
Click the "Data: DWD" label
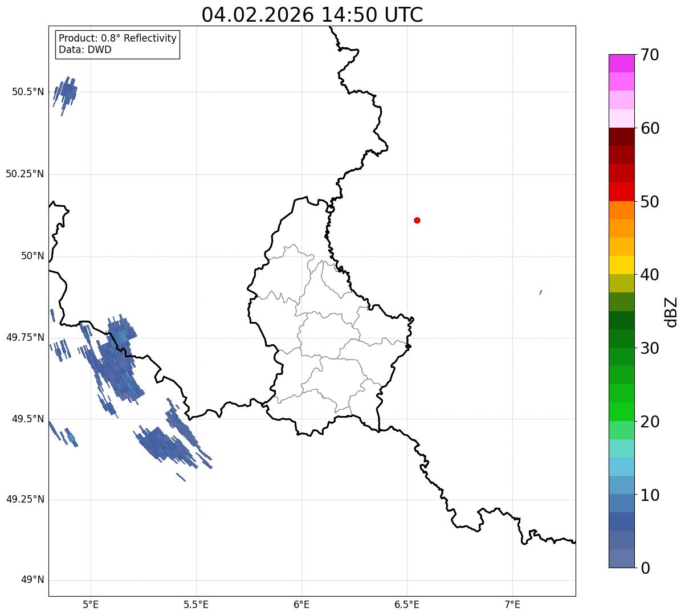click(x=85, y=50)
